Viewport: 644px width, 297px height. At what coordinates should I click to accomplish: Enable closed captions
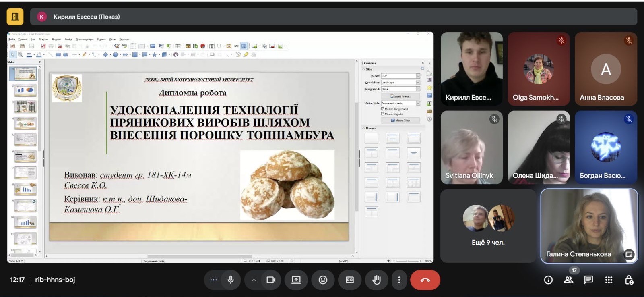click(350, 280)
